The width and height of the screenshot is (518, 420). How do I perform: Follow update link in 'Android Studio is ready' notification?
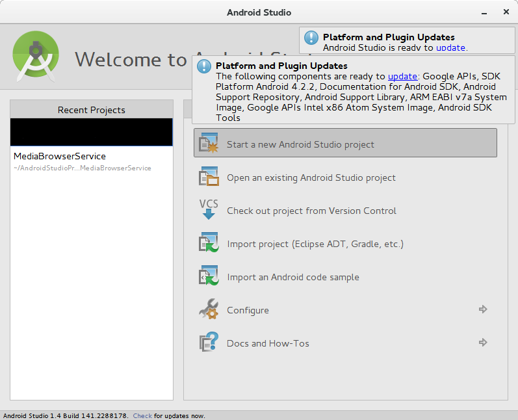450,47
